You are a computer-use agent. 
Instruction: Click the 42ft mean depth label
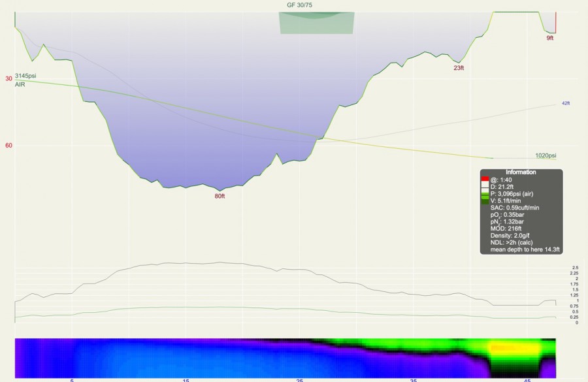(566, 103)
